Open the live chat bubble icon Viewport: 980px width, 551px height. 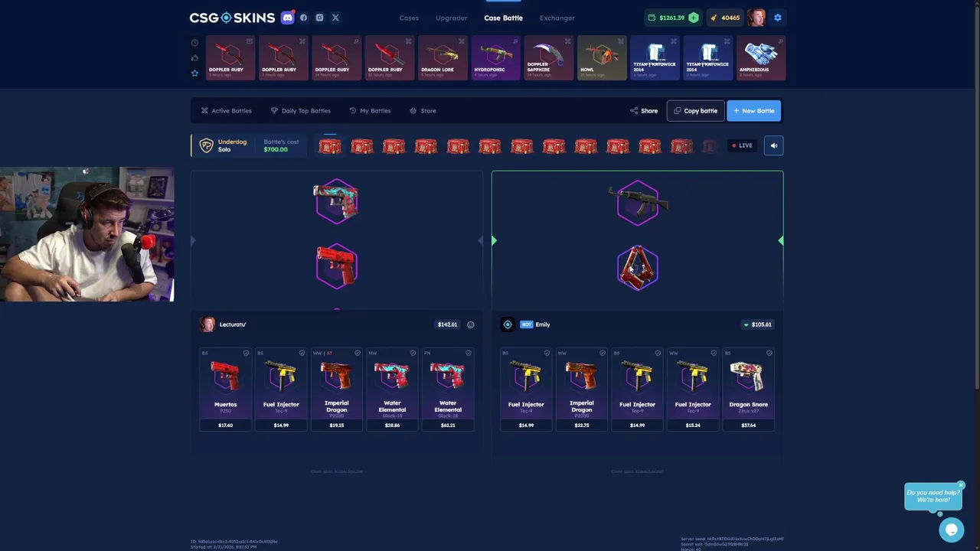pos(951,530)
